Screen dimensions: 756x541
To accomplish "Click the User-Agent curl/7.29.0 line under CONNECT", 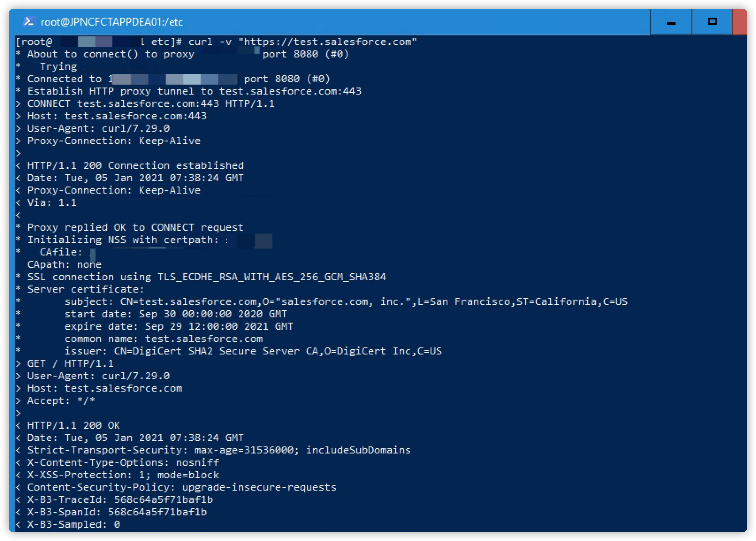I will pos(98,128).
